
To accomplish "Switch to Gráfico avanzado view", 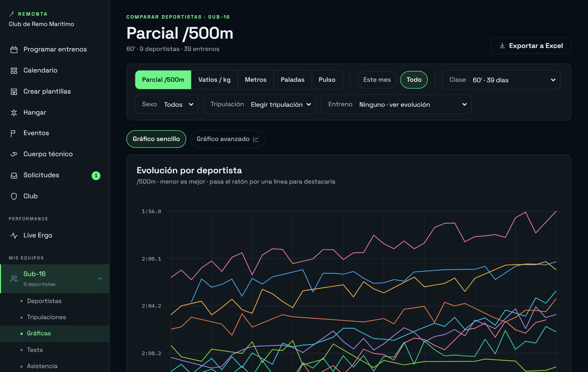I will [228, 139].
